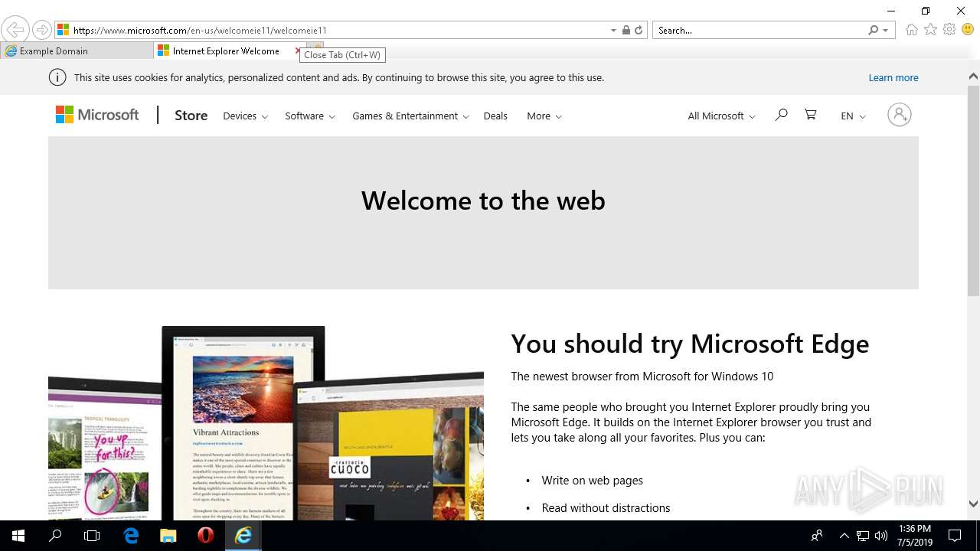Screen dimensions: 980x551
Task: Expand the All Microsoft menu
Action: (x=721, y=116)
